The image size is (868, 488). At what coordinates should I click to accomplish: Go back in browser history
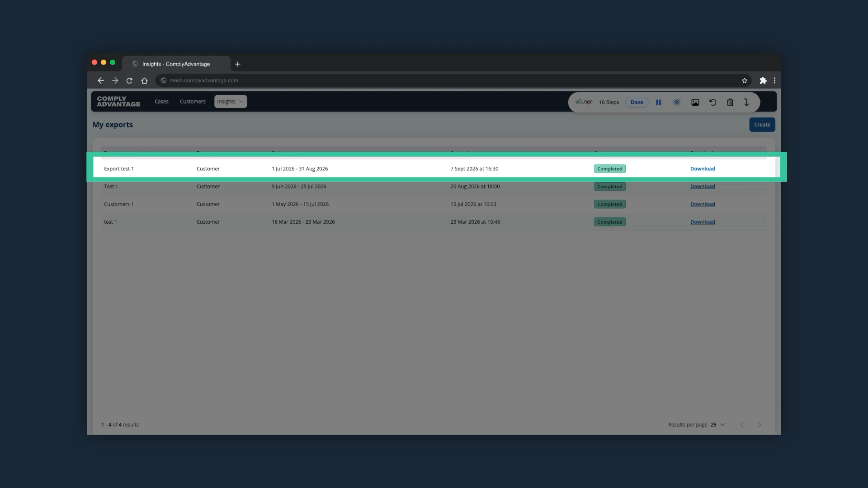[100, 80]
